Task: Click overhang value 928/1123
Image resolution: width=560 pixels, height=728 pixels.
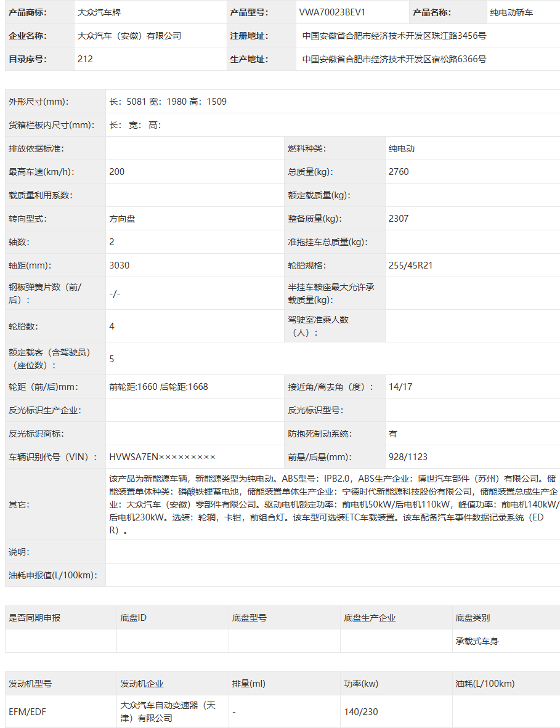Action: pyautogui.click(x=408, y=457)
